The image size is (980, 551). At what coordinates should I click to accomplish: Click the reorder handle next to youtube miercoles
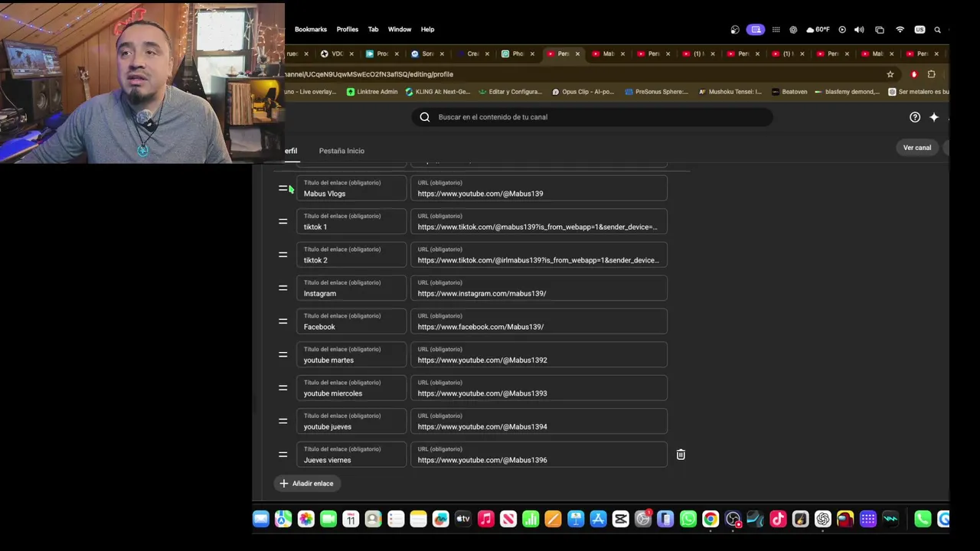coord(283,388)
